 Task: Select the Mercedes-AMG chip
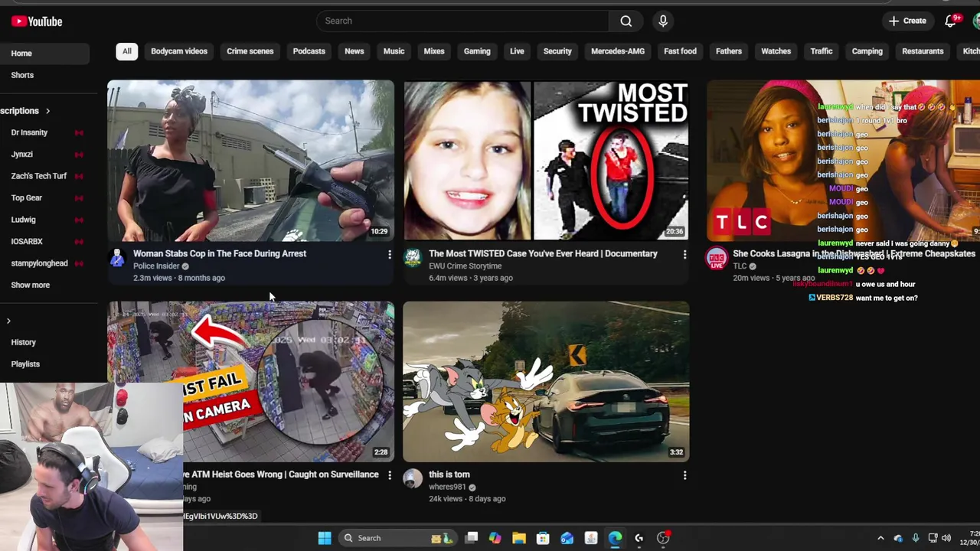(x=618, y=51)
